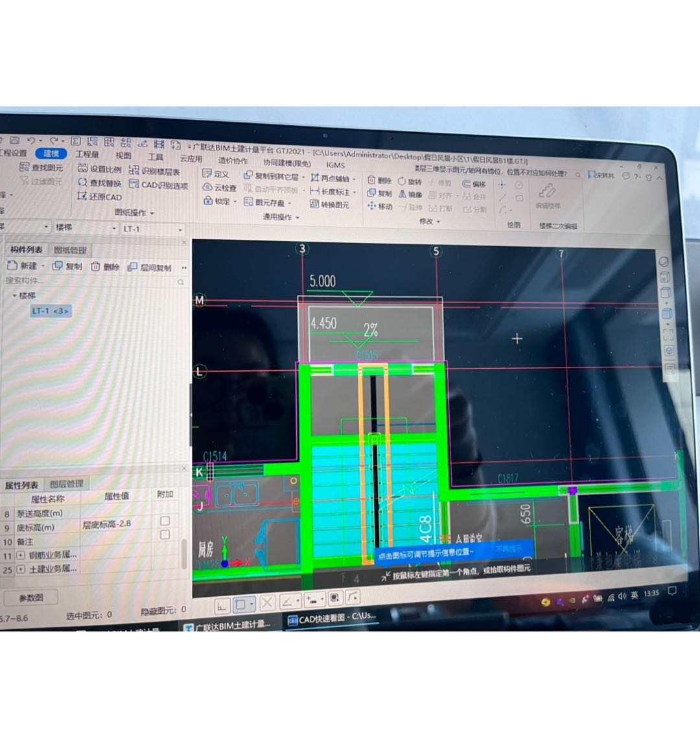Open 查找图元 find element tool

pos(41,167)
